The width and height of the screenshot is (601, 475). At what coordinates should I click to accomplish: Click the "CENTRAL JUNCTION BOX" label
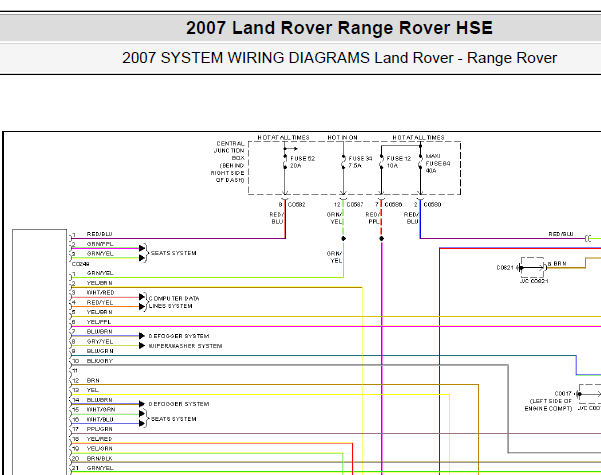229,161
